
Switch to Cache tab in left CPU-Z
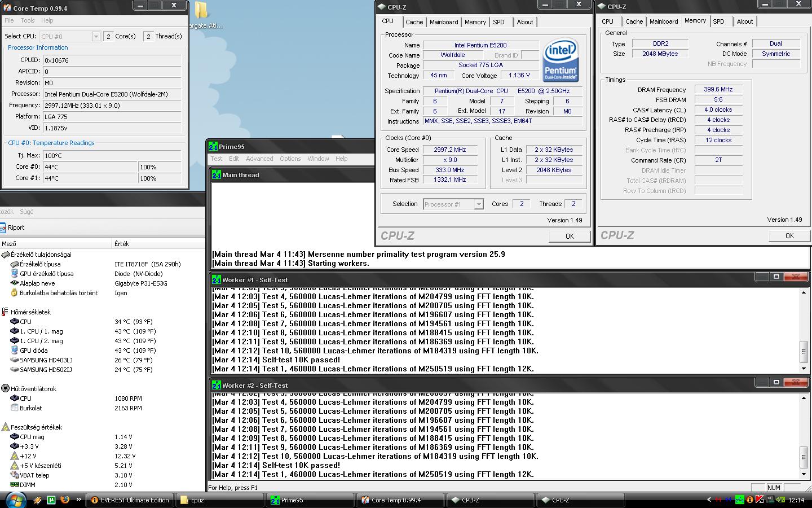pos(414,22)
